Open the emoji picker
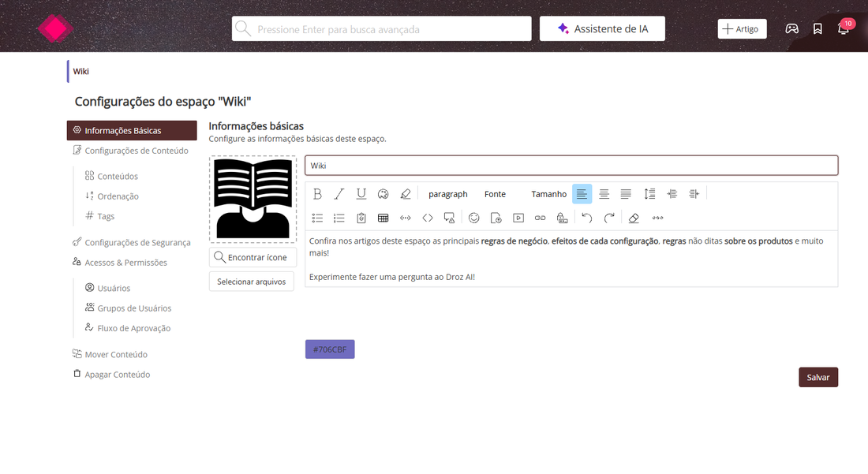 point(474,218)
